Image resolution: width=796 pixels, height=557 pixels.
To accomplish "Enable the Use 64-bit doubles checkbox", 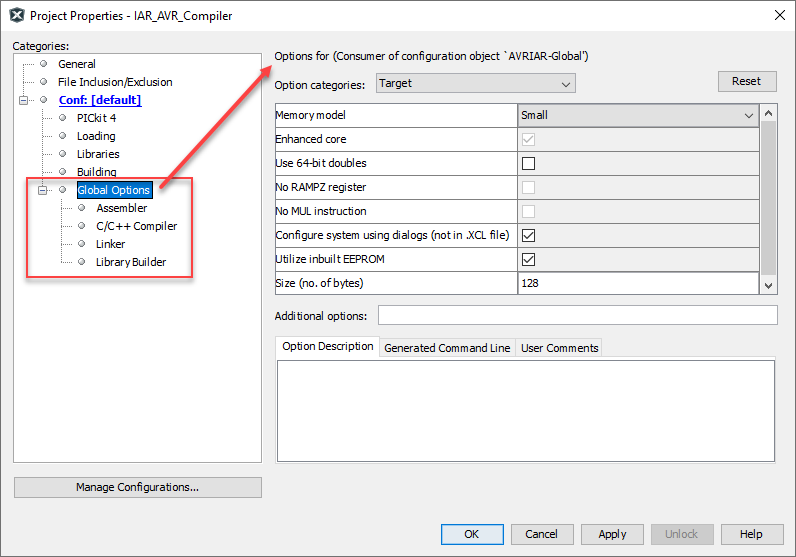I will 529,163.
